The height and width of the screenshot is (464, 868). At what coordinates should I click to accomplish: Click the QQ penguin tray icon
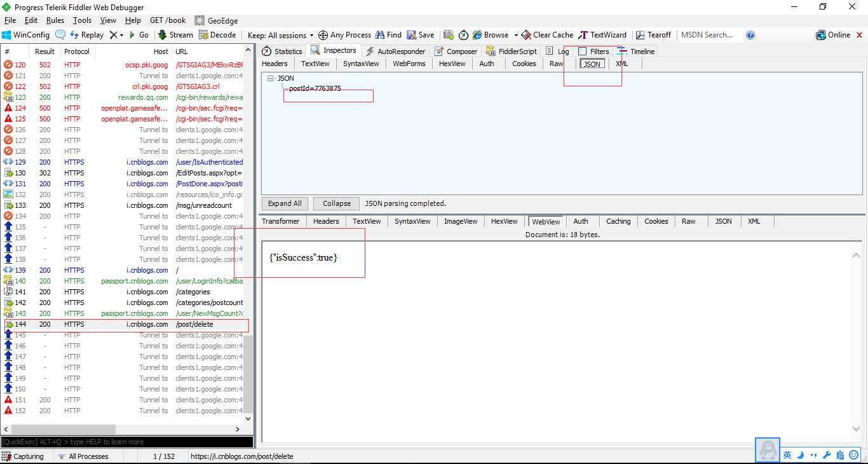click(768, 450)
